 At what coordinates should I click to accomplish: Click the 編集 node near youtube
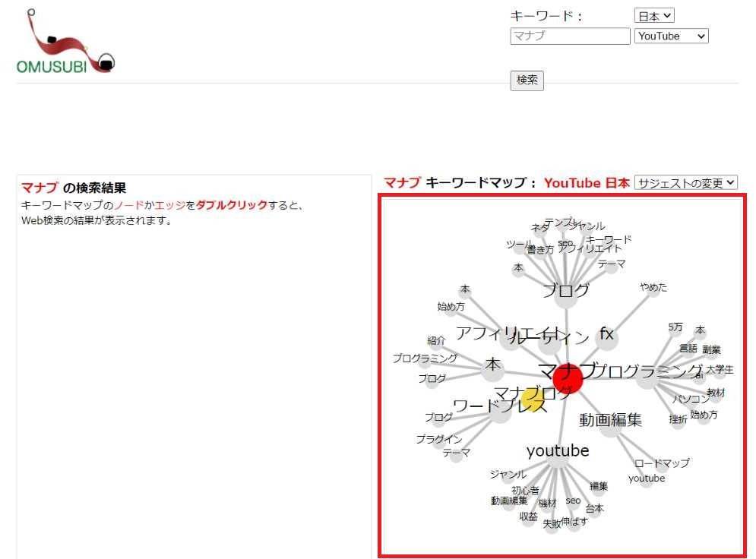[x=598, y=489]
